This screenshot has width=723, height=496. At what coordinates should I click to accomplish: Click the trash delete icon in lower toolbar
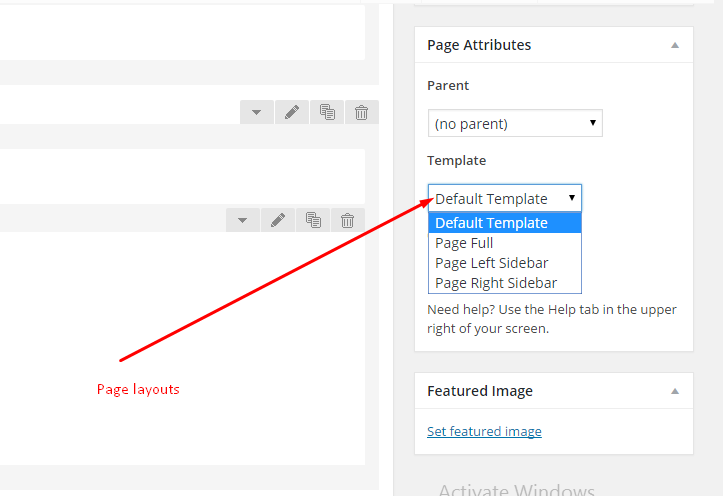point(348,220)
